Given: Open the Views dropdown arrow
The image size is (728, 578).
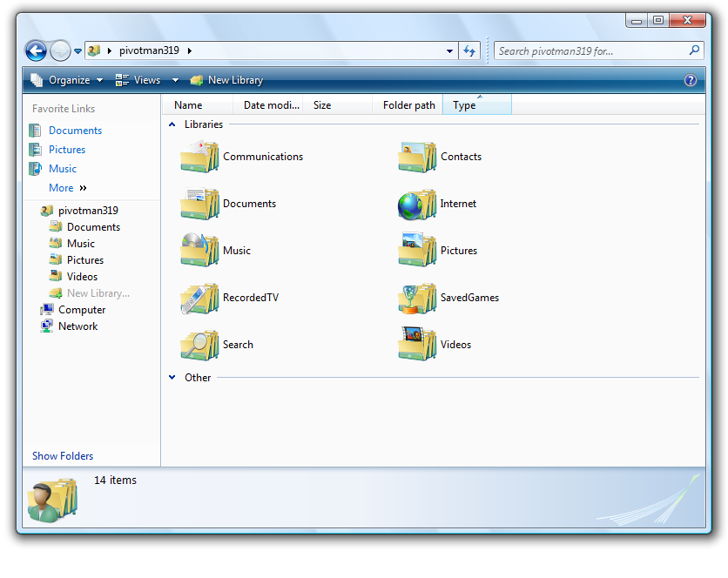Looking at the screenshot, I should tap(175, 80).
